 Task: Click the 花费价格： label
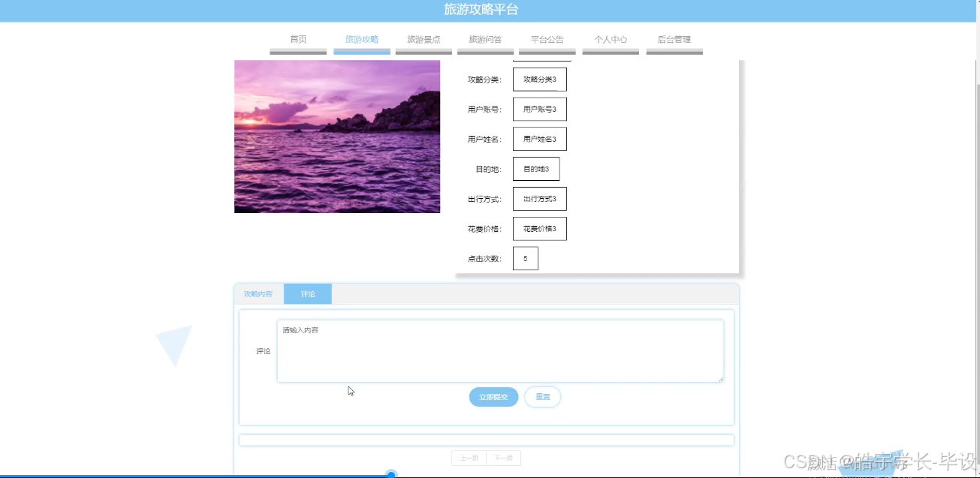pos(484,229)
